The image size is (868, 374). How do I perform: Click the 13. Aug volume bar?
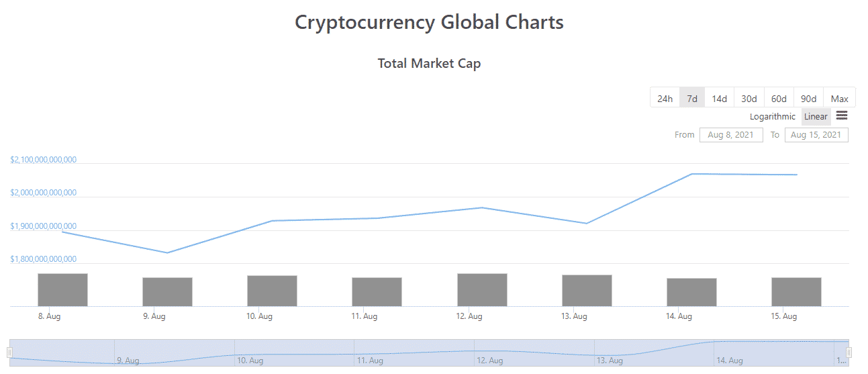point(587,291)
